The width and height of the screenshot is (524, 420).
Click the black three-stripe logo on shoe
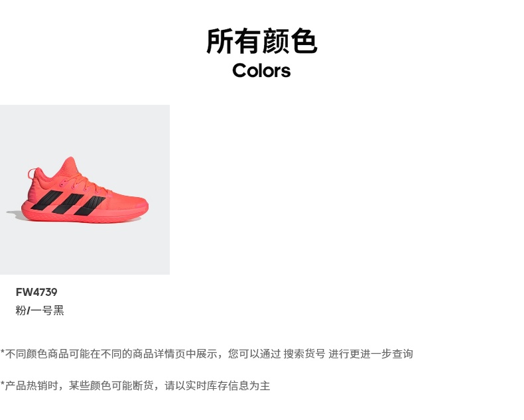68,202
